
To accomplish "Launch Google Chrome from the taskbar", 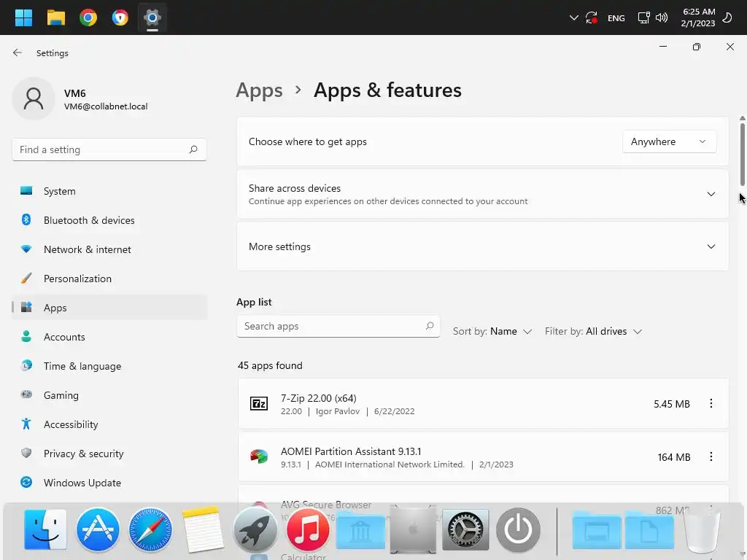I will tap(88, 17).
